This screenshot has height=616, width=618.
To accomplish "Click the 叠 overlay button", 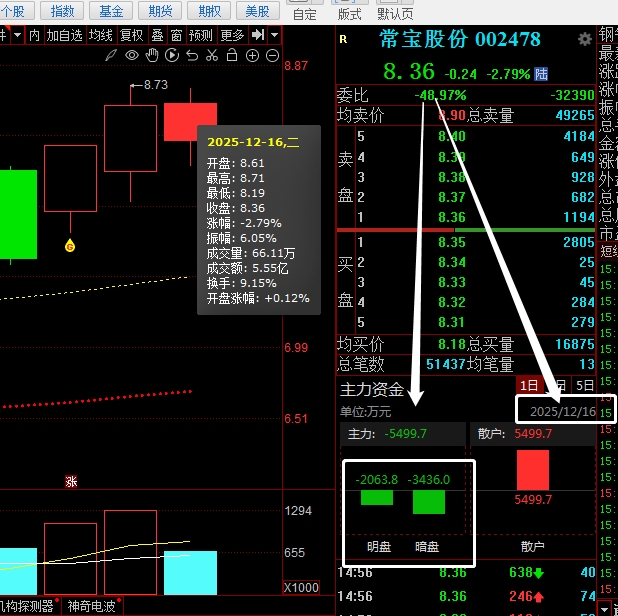I will coord(158,35).
